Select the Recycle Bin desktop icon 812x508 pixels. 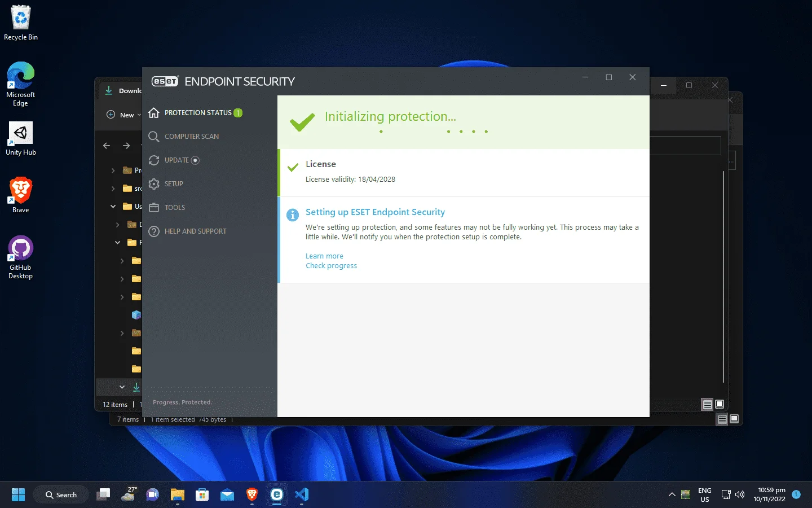tap(21, 23)
